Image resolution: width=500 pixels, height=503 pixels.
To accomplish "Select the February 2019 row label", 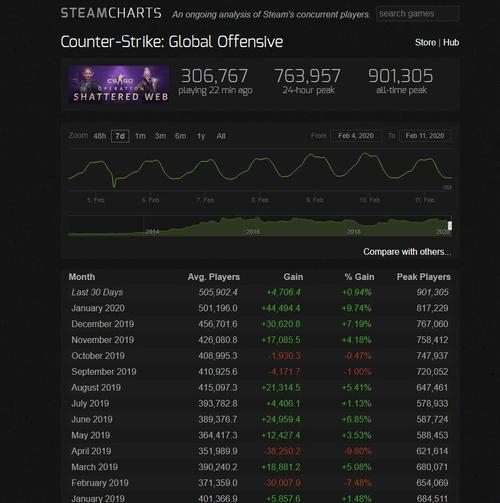I will point(100,483).
